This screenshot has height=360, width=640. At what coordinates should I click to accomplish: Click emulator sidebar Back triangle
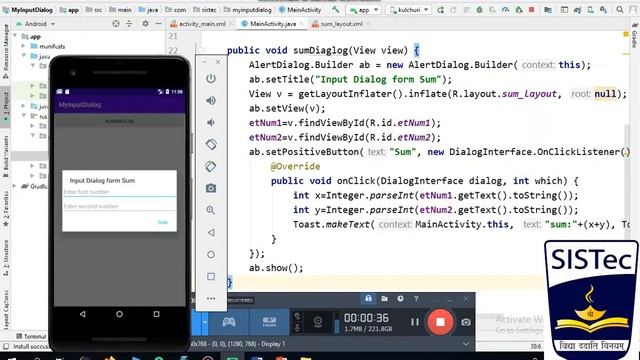pyautogui.click(x=211, y=232)
